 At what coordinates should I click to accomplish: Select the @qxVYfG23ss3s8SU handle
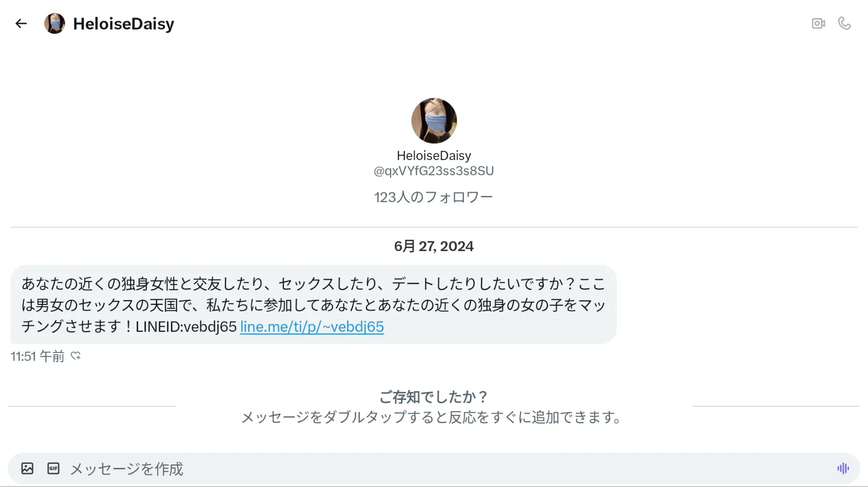pos(434,171)
